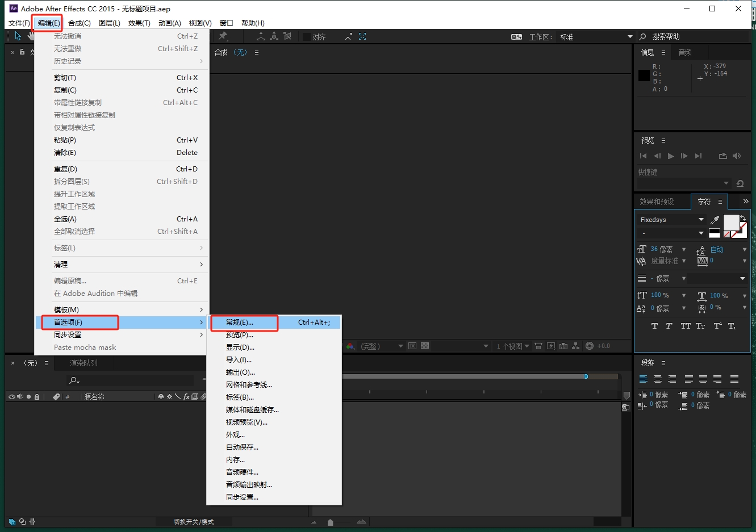Toggle the transparency grid in the viewer
The height and width of the screenshot is (532, 756).
click(x=425, y=346)
